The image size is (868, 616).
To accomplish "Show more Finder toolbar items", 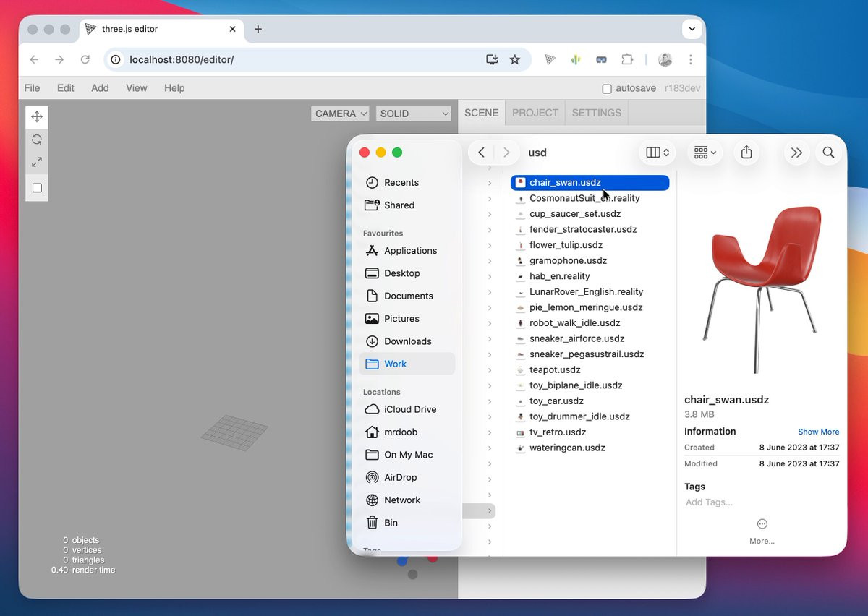I will click(x=796, y=153).
